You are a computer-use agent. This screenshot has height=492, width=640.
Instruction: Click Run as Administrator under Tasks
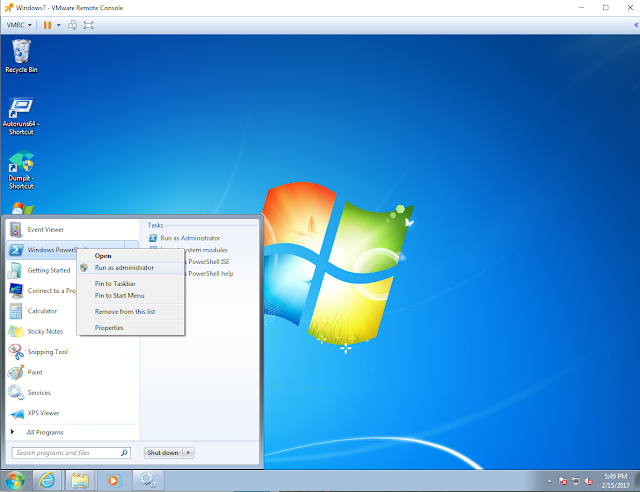pos(185,238)
